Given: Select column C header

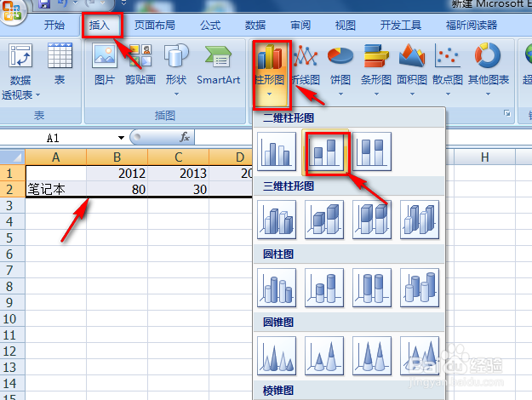Looking at the screenshot, I should click(x=179, y=157).
